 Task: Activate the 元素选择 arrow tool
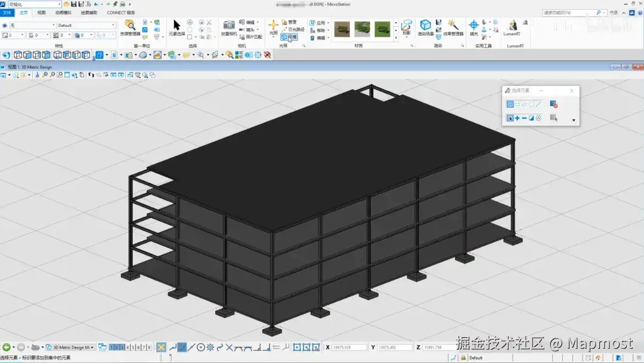tap(177, 28)
